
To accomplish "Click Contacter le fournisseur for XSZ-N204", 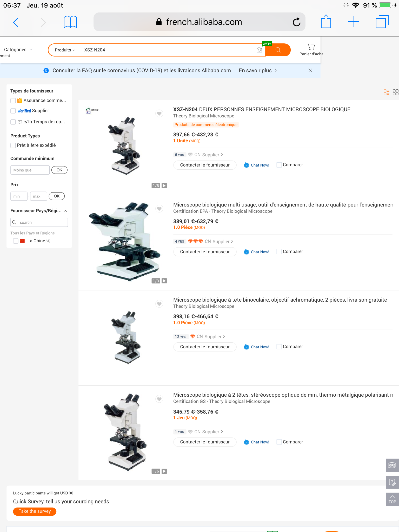I will coord(205,165).
